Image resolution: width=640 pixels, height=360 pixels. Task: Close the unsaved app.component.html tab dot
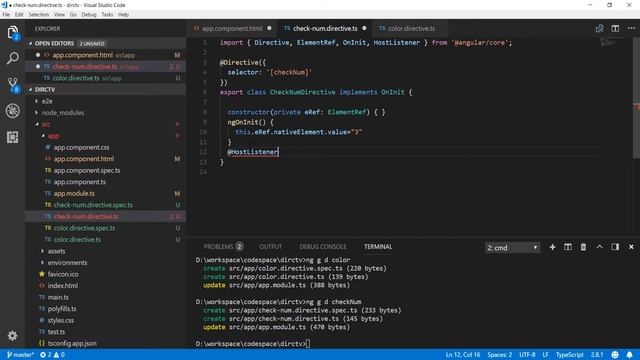click(269, 28)
